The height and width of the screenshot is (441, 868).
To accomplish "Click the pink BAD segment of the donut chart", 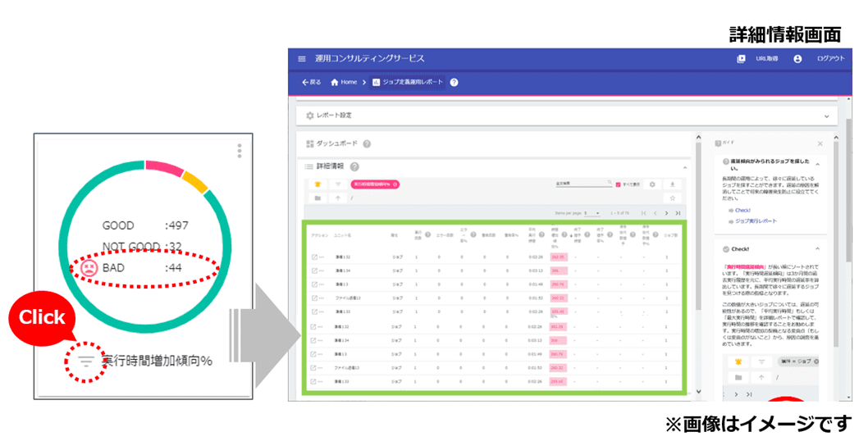I will pos(162,169).
